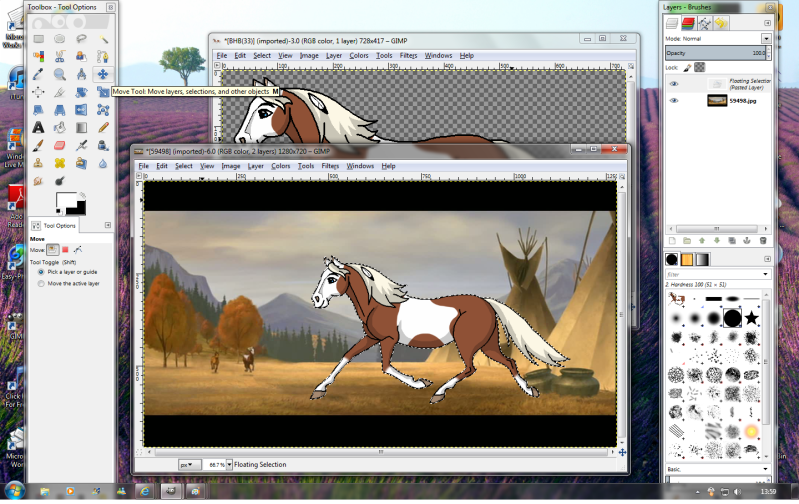Select the Rectangle Select tool
This screenshot has width=799, height=504.
(x=38, y=39)
